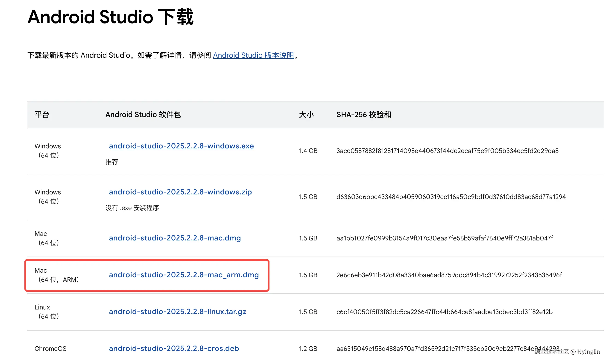Download the highlighted mac_arm.dmg package
The image size is (609, 364).
pyautogui.click(x=184, y=275)
